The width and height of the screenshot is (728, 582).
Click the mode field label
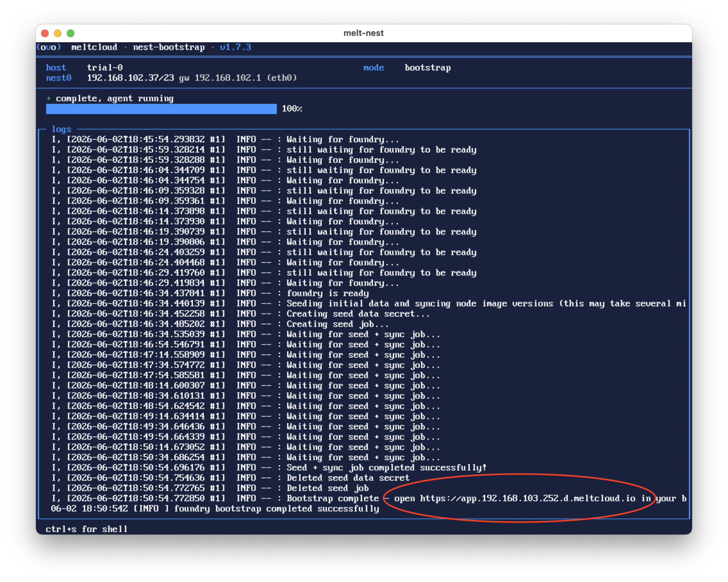pos(374,68)
